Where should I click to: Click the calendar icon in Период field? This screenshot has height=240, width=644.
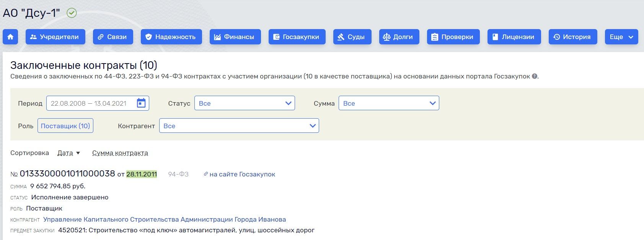point(141,103)
